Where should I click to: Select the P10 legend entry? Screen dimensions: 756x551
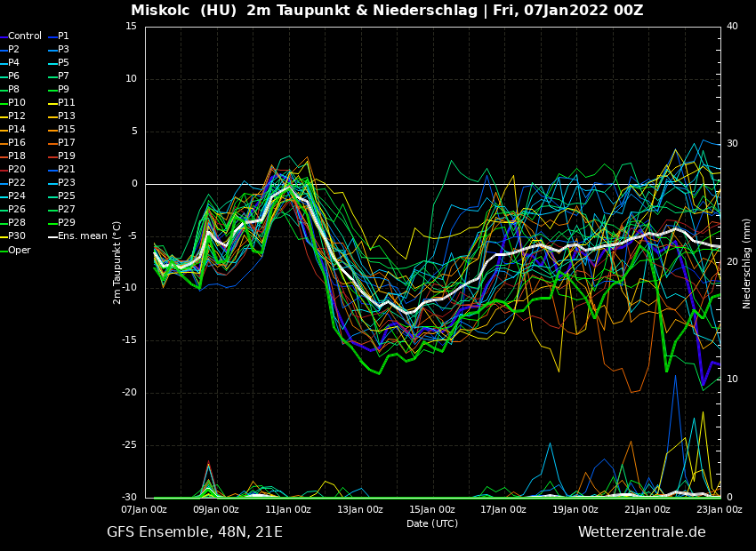point(17,103)
